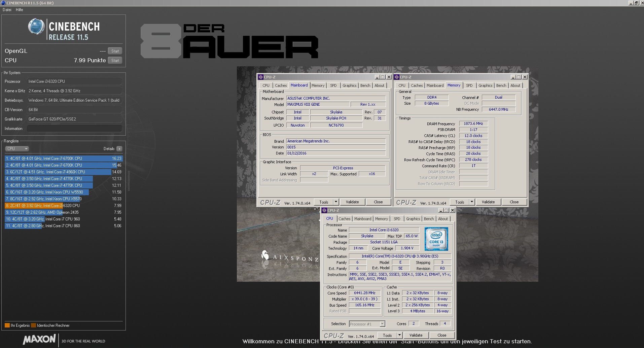Select ranking row Intel Xeon W5590

pos(64,192)
